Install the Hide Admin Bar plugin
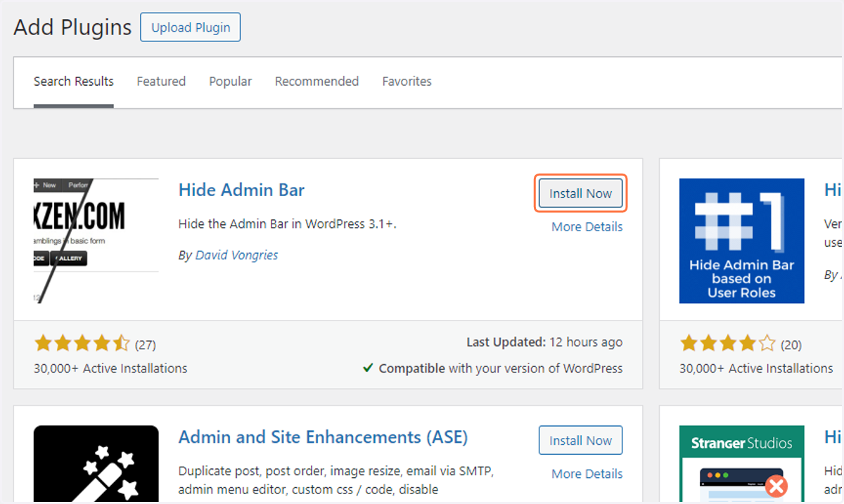 pyautogui.click(x=580, y=193)
